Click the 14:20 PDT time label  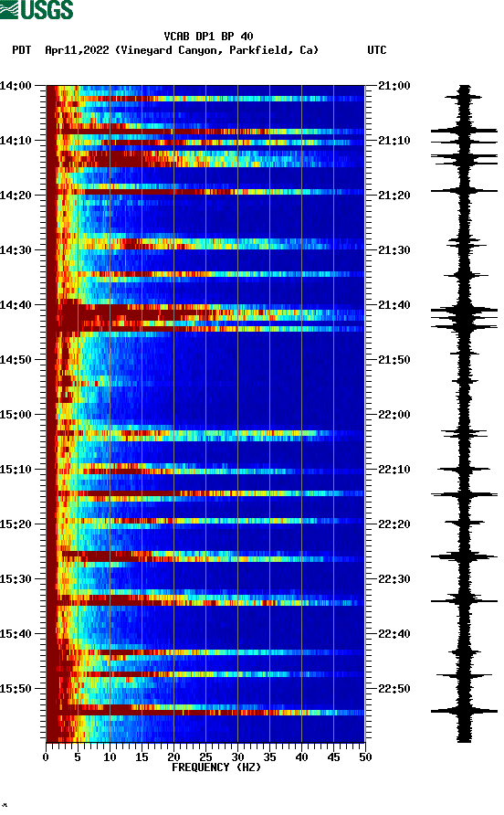[x=16, y=196]
